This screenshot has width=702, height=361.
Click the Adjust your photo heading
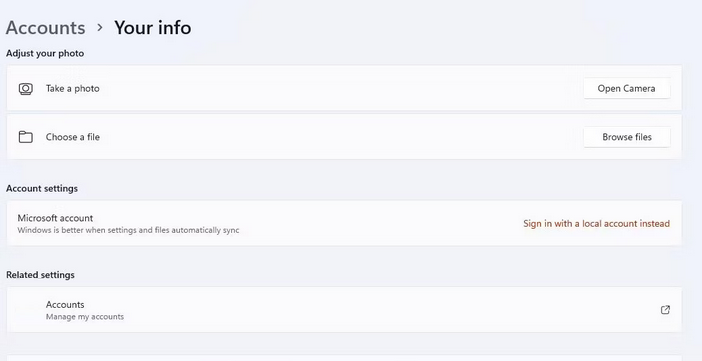tap(45, 53)
